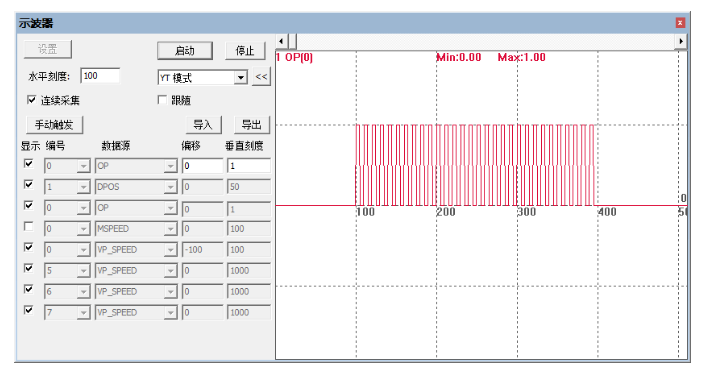
Task: Collapse the panel with the << button
Action: click(x=261, y=77)
